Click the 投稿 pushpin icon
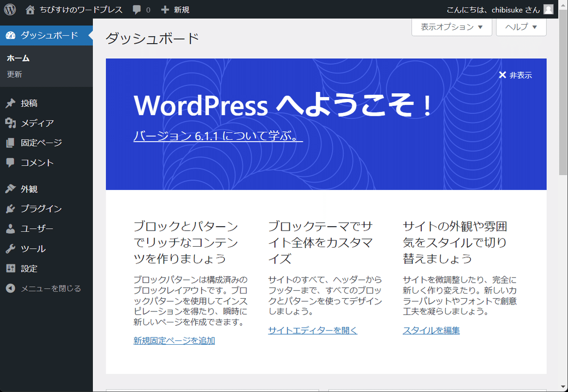The height and width of the screenshot is (392, 568). (x=10, y=103)
